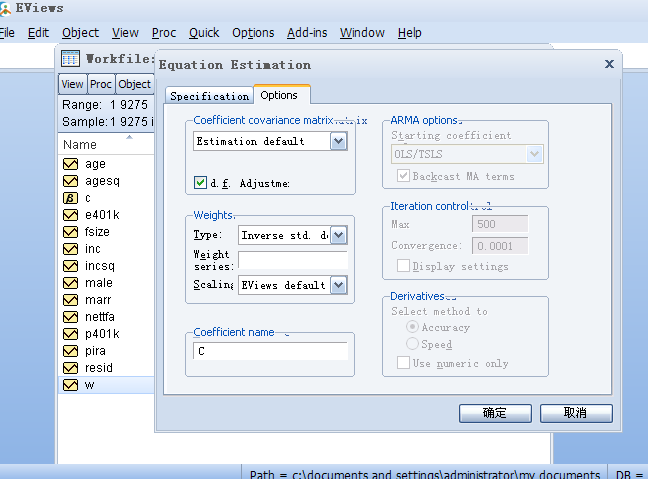Click the Workfile Object button

pos(134,84)
